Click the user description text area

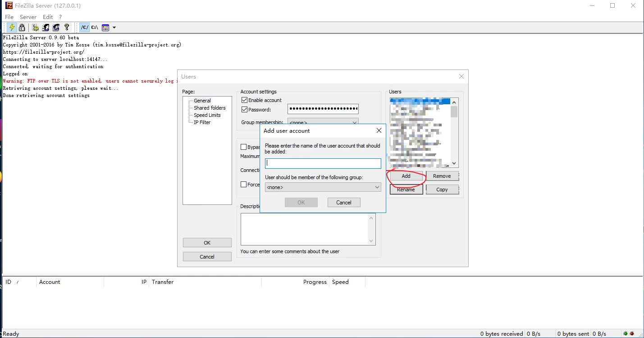pyautogui.click(x=304, y=229)
